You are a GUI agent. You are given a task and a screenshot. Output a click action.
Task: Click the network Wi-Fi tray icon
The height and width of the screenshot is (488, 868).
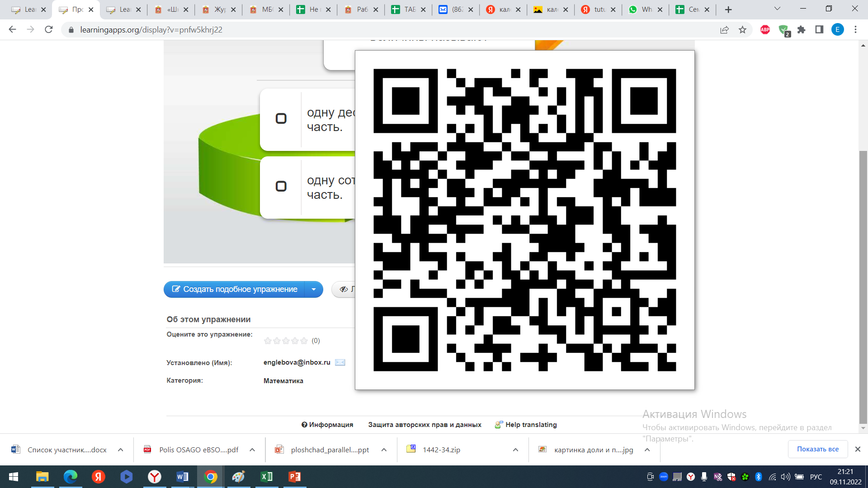772,477
